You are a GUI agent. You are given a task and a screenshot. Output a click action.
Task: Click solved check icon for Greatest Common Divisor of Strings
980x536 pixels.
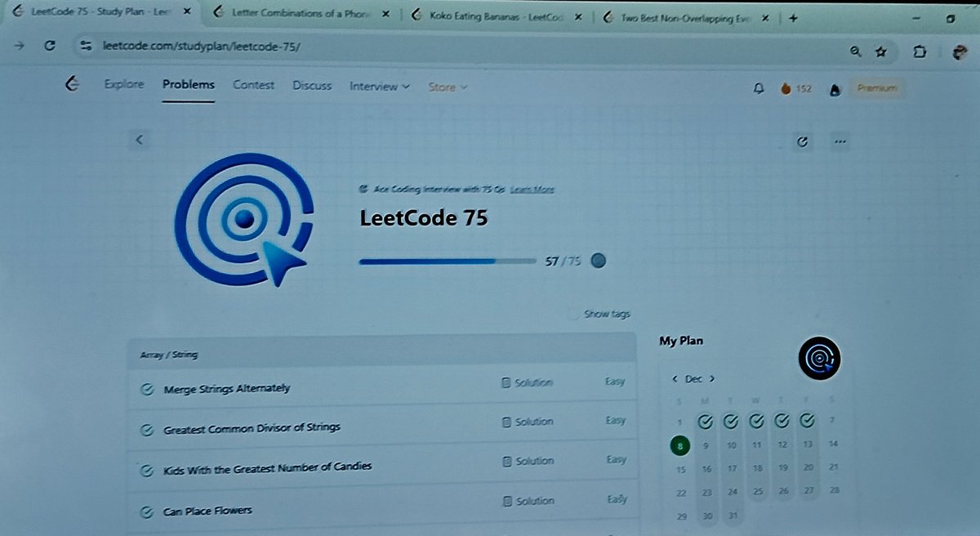(x=147, y=428)
